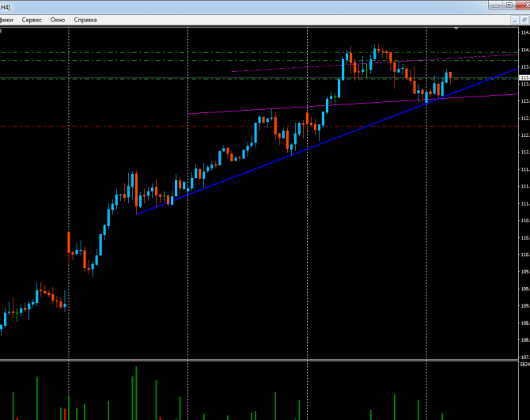Open the Окно menu

[58, 20]
